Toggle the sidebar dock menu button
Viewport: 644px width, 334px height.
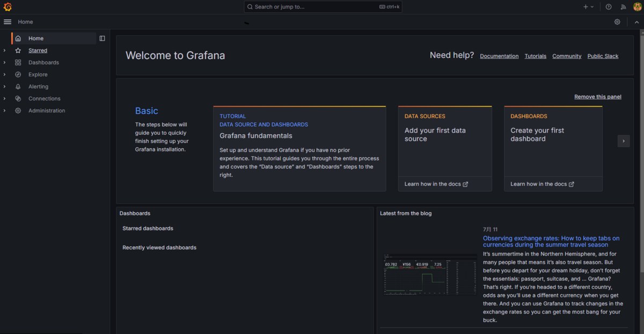pyautogui.click(x=102, y=39)
